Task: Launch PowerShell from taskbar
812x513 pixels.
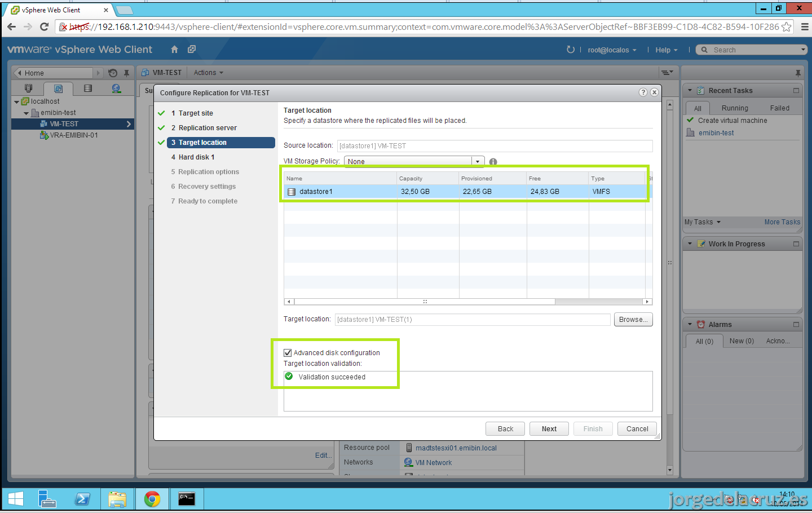Action: click(x=82, y=499)
